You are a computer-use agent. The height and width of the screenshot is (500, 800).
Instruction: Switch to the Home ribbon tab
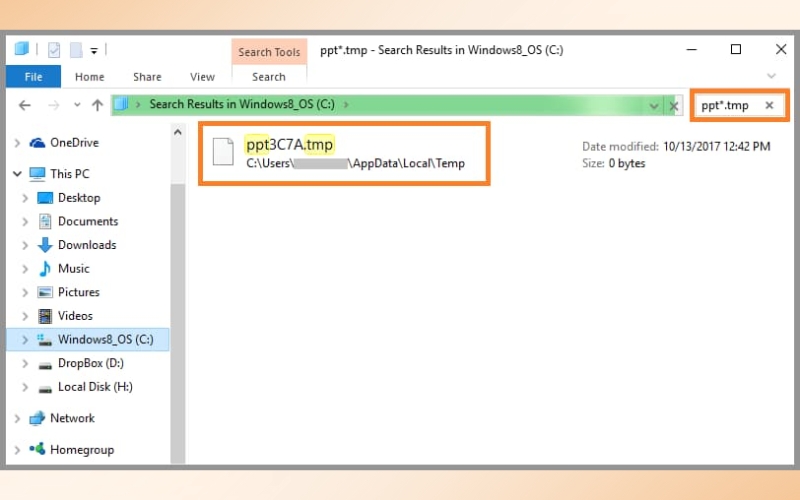coord(89,77)
